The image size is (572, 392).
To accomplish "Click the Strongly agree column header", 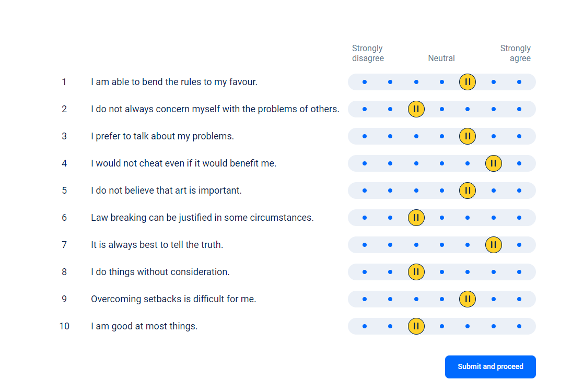I will pyautogui.click(x=516, y=53).
